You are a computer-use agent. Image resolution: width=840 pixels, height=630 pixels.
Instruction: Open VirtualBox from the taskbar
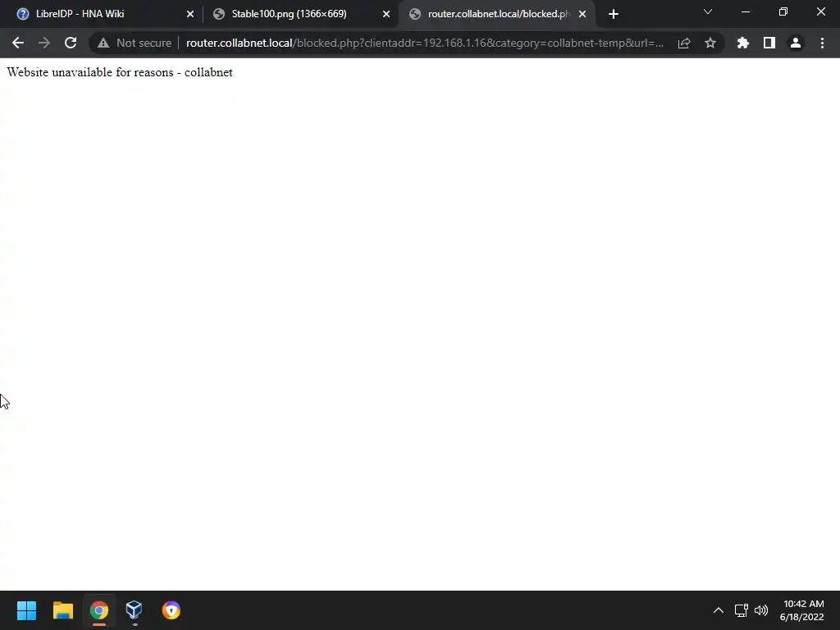(x=134, y=610)
